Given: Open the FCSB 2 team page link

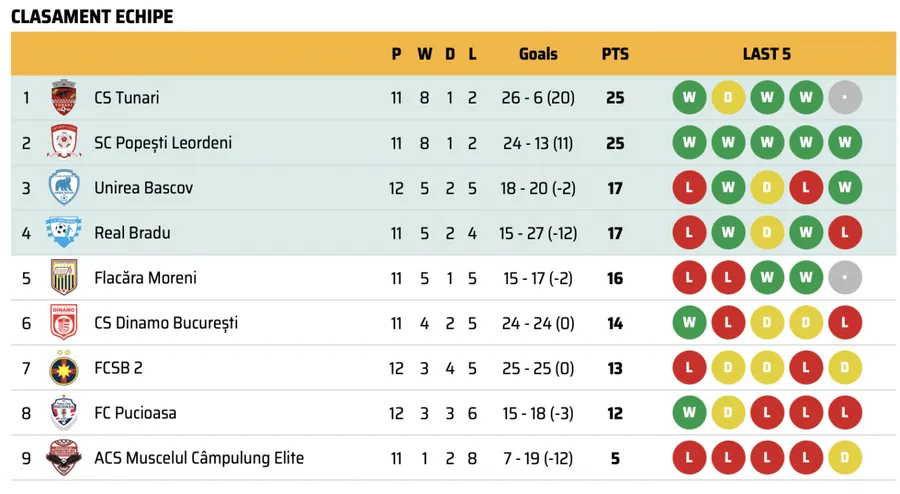Looking at the screenshot, I should click(x=118, y=368).
